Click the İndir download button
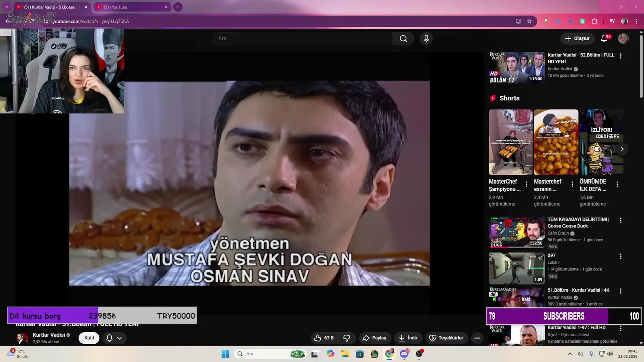 (408, 338)
